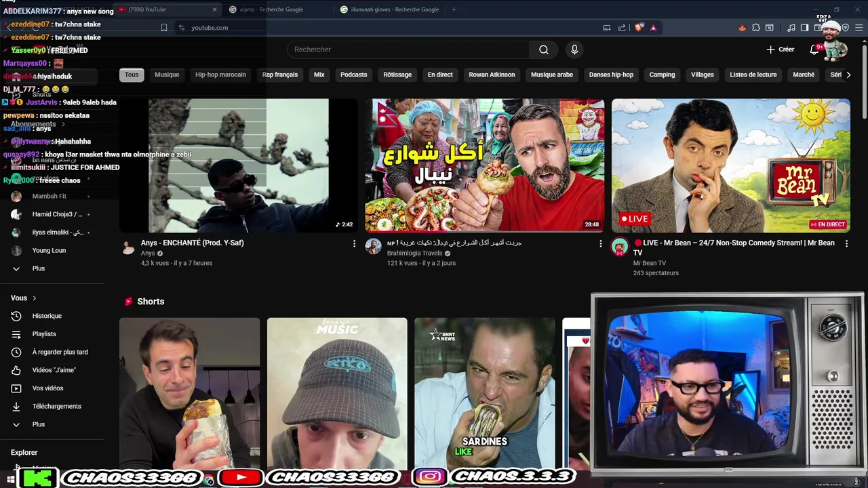Screen dimensions: 868x488
Task: Open ilyas elmaliki subscription
Action: [52, 232]
